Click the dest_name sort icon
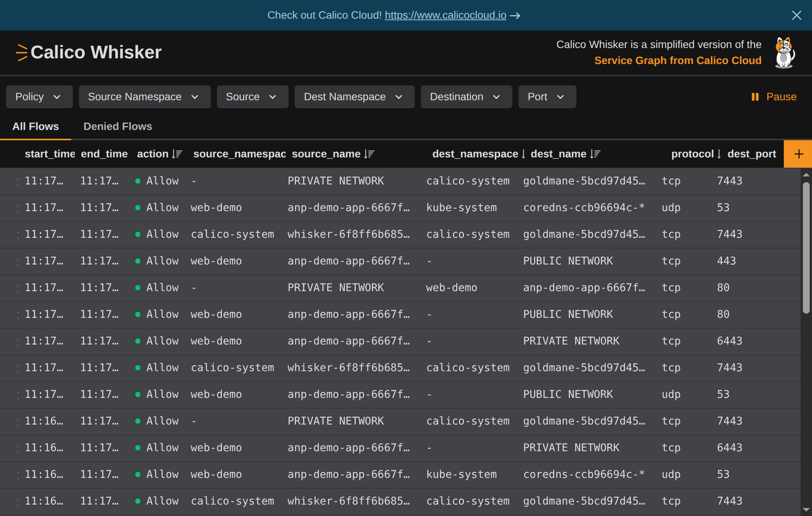This screenshot has height=516, width=812. coord(595,154)
